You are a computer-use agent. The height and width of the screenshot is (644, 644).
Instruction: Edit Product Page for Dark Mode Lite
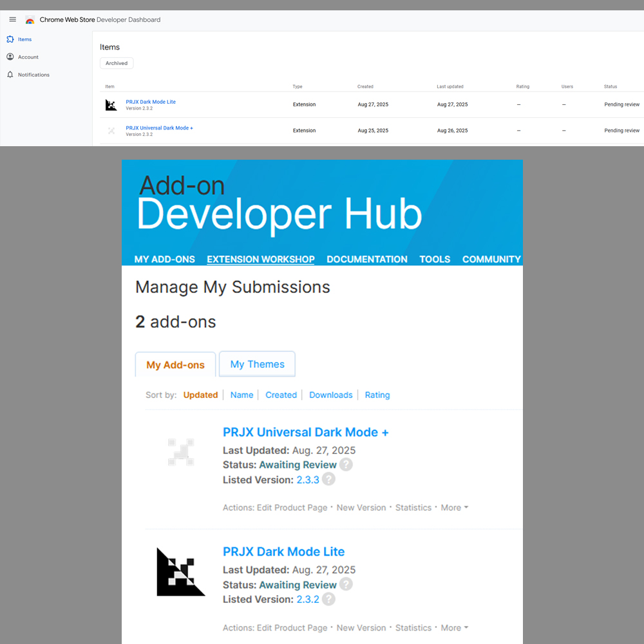(x=292, y=627)
